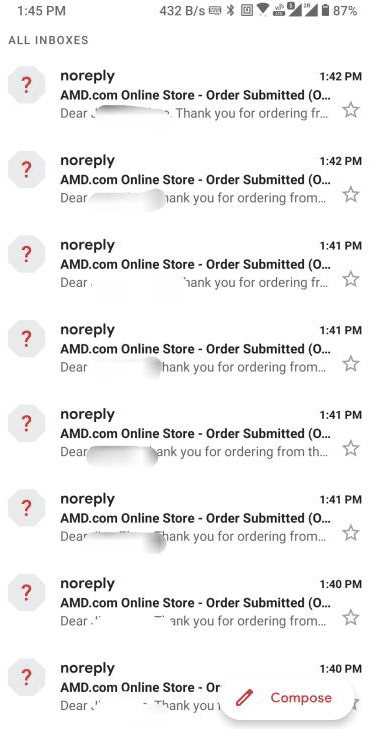Select avatar of second 1:42 PM email
The height and width of the screenshot is (729, 377).
click(26, 170)
